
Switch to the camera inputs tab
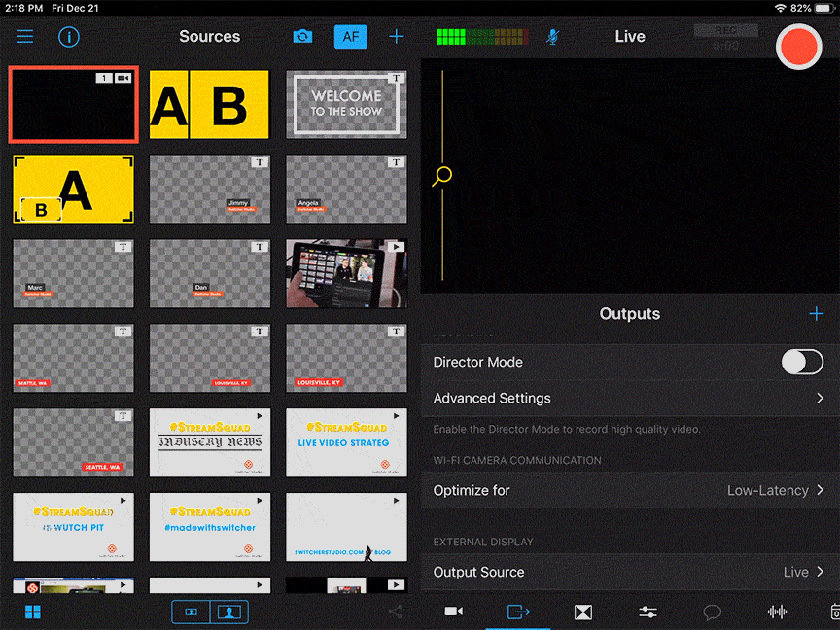453,612
